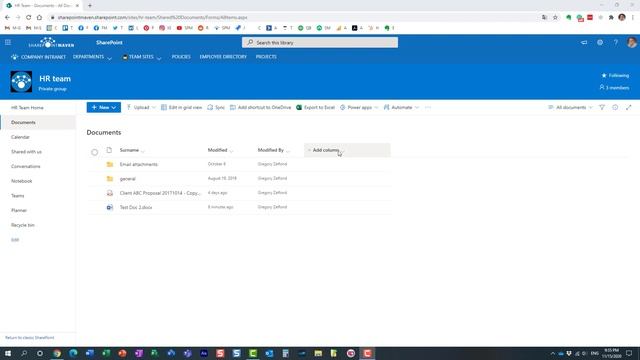Open the details pane info icon

[x=615, y=107]
